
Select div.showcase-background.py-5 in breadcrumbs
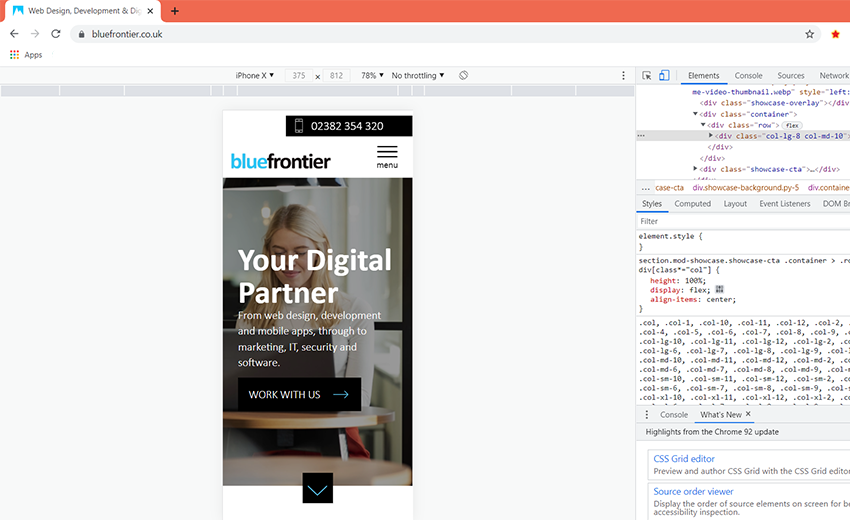(x=745, y=188)
